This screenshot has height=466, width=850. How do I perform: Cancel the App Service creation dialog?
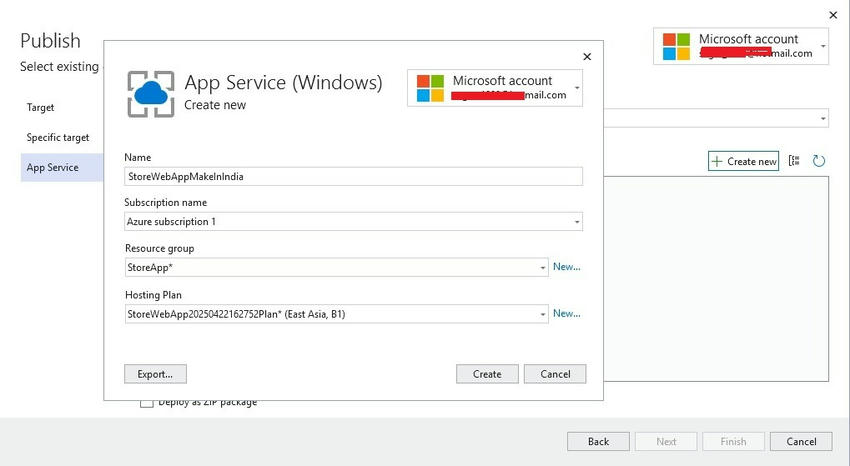click(x=555, y=374)
